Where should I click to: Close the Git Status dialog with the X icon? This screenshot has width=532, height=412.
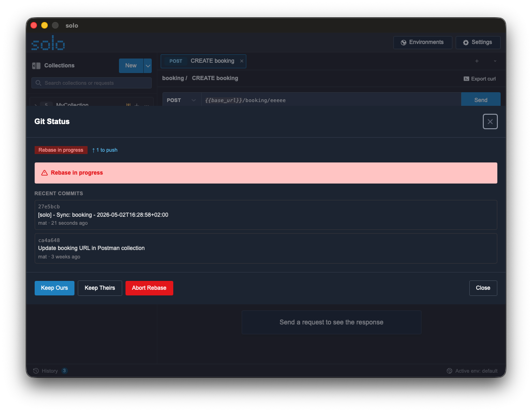tap(490, 121)
